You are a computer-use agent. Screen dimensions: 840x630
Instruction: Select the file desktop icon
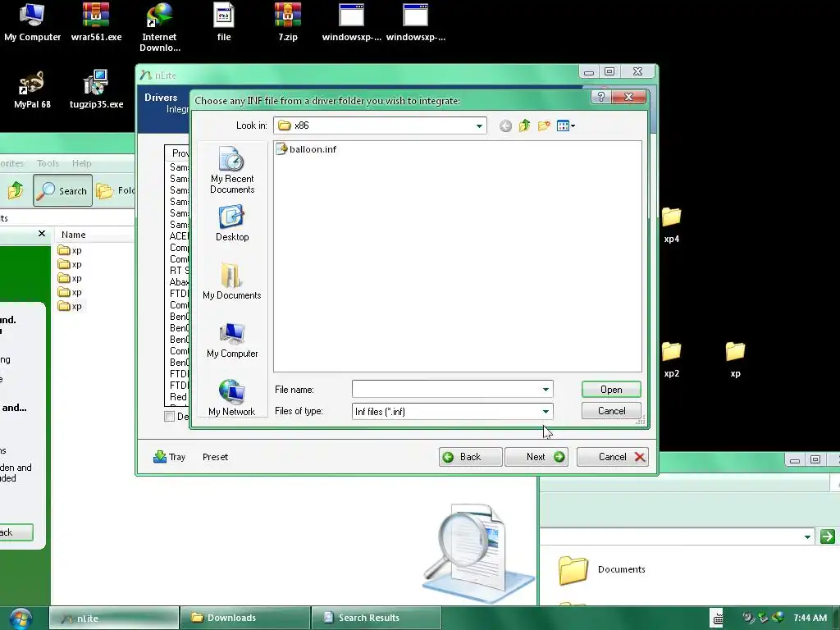coord(224,22)
